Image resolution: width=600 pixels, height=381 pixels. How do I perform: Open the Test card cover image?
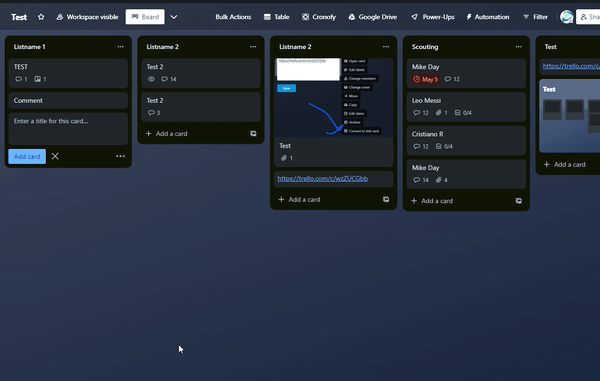pyautogui.click(x=334, y=98)
